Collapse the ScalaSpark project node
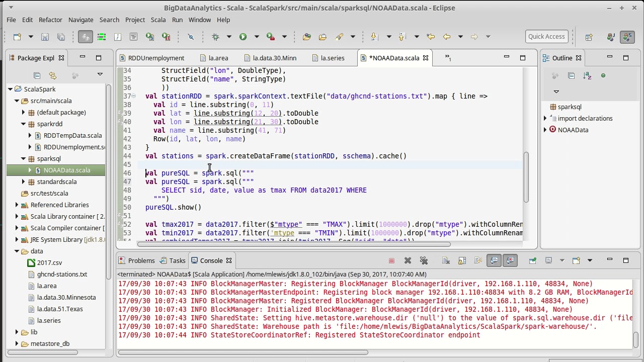This screenshot has width=644, height=362. [x=10, y=89]
